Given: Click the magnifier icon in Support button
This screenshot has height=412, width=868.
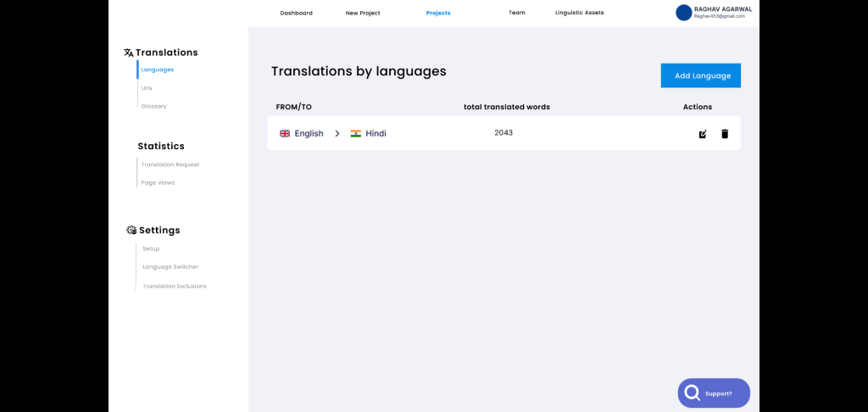Looking at the screenshot, I should (692, 393).
